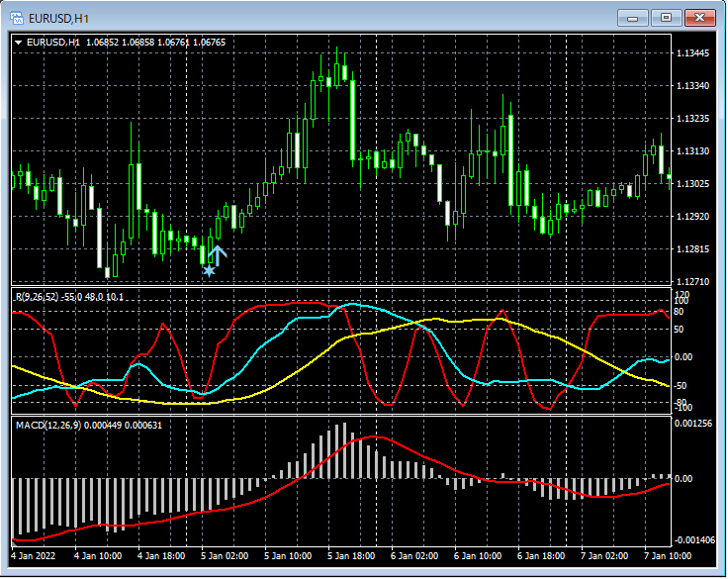This screenshot has width=728, height=579.
Task: Click the R(9,26,52) indicator label
Action: (35, 297)
